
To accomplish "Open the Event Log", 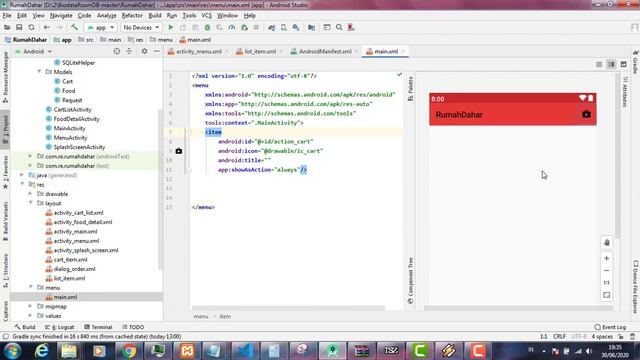I will 610,327.
